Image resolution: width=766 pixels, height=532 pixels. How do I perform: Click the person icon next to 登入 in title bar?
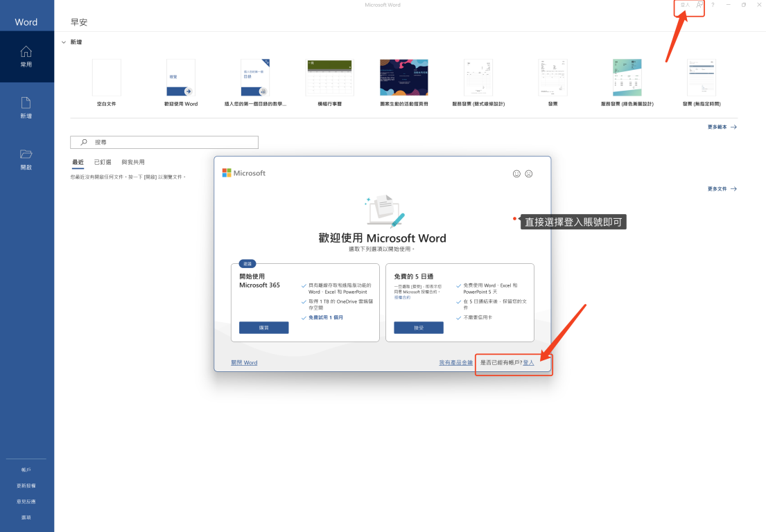click(699, 5)
